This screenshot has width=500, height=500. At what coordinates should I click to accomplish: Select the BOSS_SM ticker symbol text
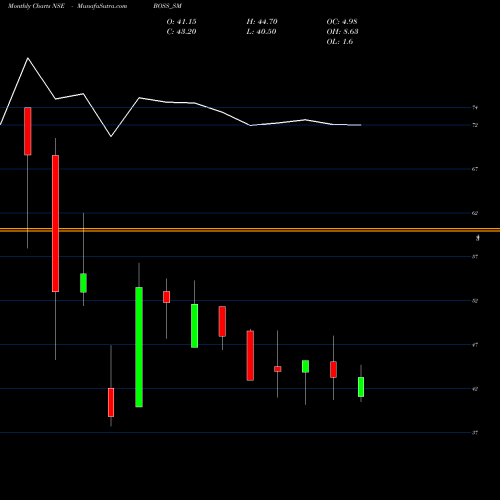[x=168, y=6]
